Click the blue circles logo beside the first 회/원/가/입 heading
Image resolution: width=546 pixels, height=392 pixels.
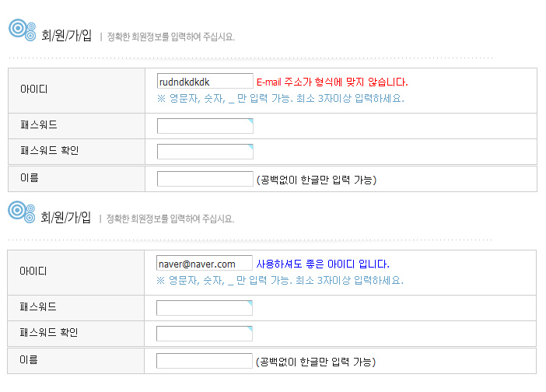pyautogui.click(x=22, y=30)
